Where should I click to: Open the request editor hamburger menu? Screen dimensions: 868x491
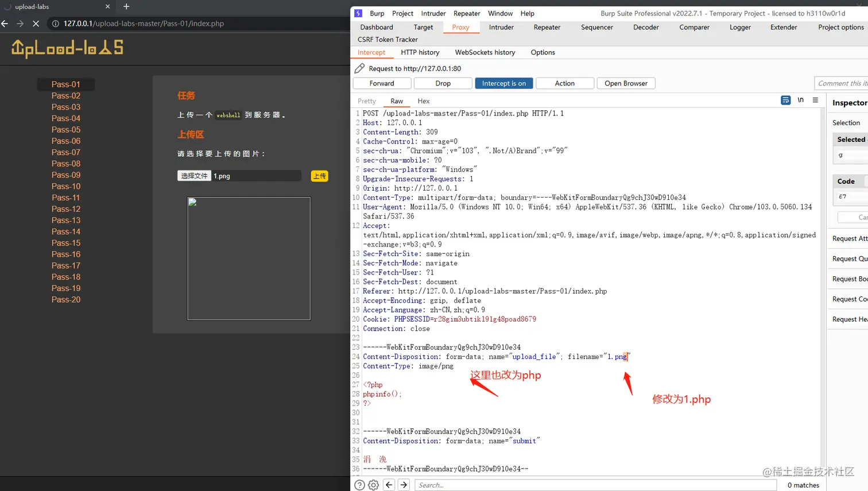pyautogui.click(x=815, y=100)
